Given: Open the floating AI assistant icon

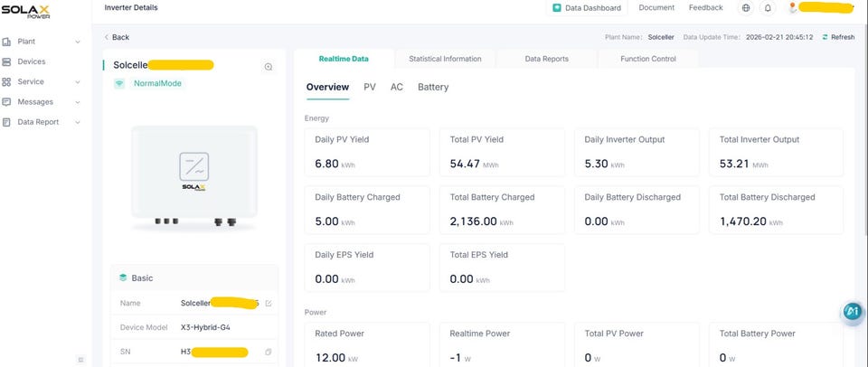Looking at the screenshot, I should [x=852, y=311].
